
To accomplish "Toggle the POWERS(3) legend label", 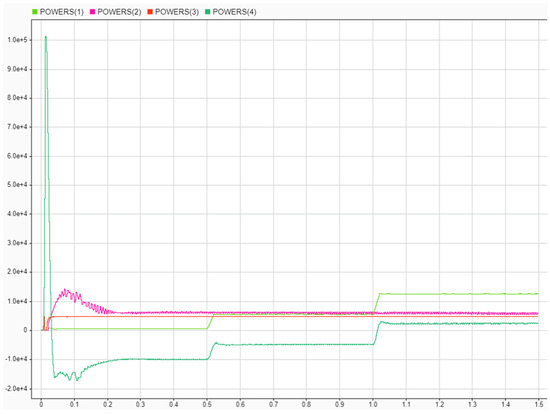I will 177,12.
